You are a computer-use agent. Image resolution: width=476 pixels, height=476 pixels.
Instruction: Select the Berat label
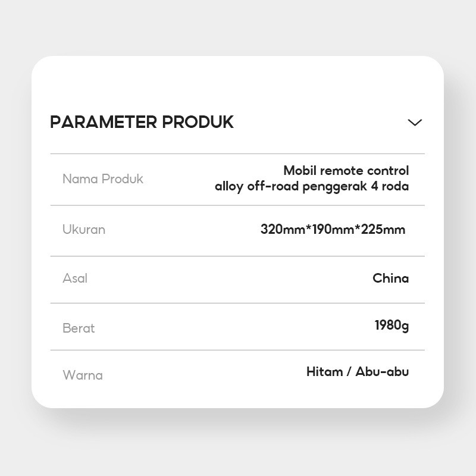point(79,328)
